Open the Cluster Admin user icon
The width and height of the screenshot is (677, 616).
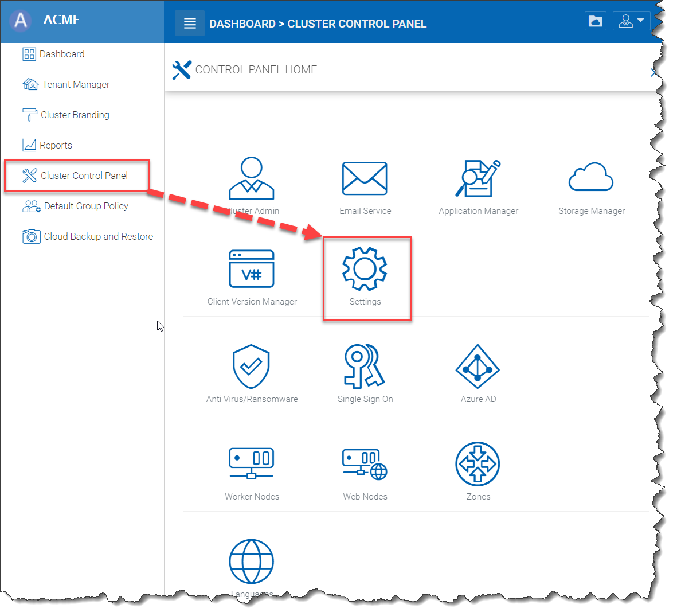click(x=251, y=178)
